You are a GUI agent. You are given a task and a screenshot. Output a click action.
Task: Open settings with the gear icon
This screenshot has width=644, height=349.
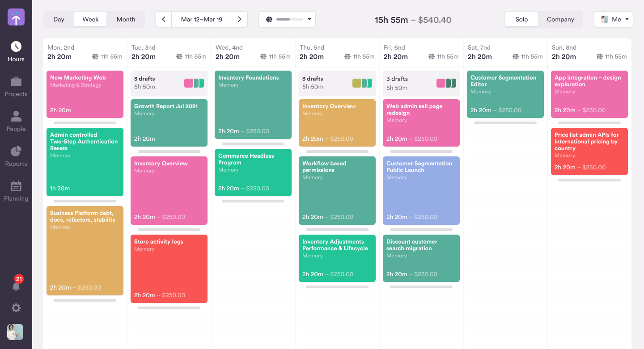click(x=16, y=308)
